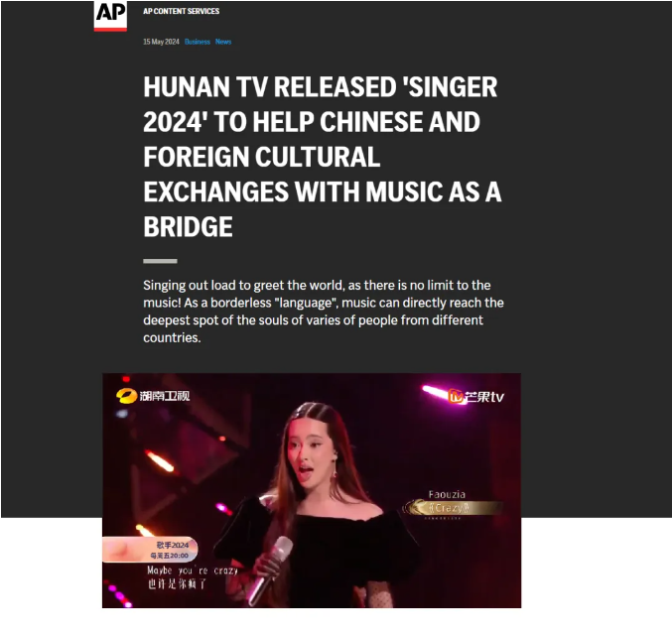
Task: Click the singer's black dress in the photo
Action: [326, 557]
